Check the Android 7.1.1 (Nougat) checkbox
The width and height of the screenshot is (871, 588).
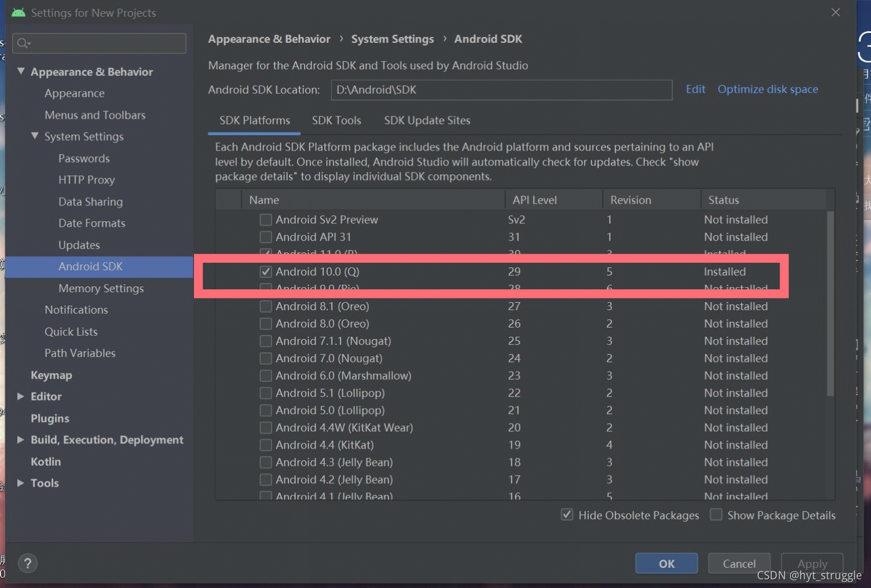pyautogui.click(x=266, y=341)
